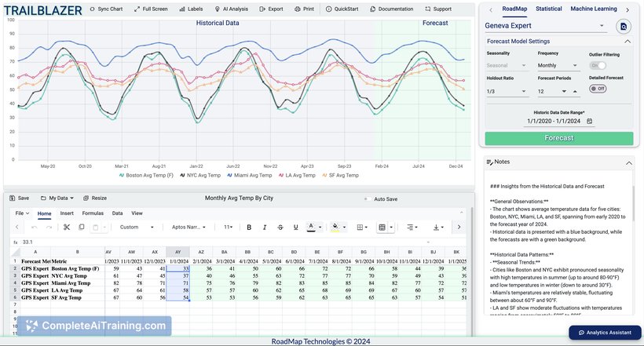The image size is (644, 346).
Task: Open the font size 11 dropdown
Action: 229,227
